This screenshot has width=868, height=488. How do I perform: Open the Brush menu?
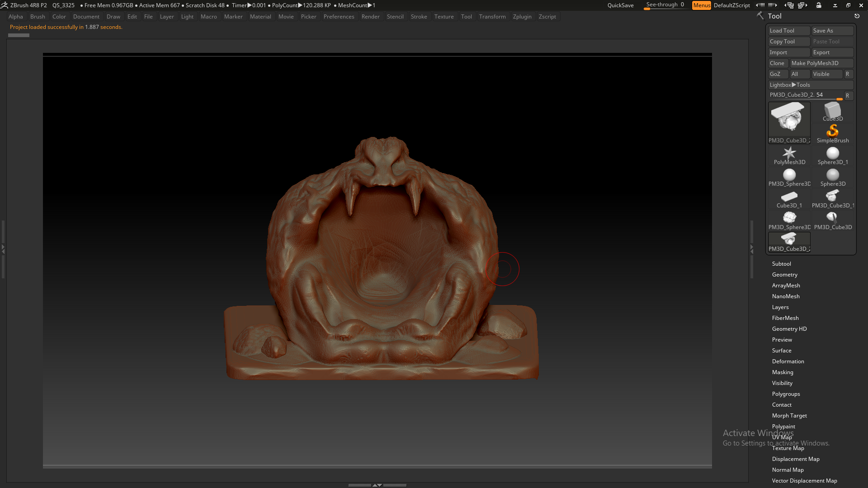38,17
